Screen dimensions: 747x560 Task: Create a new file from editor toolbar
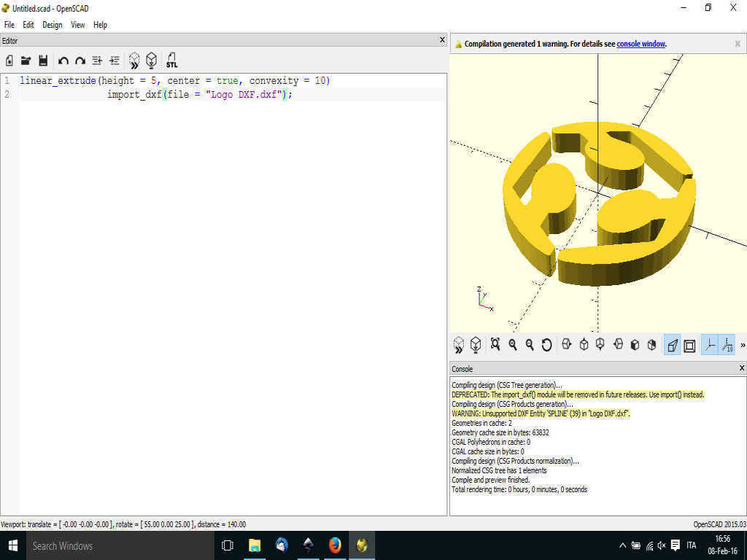(9, 61)
